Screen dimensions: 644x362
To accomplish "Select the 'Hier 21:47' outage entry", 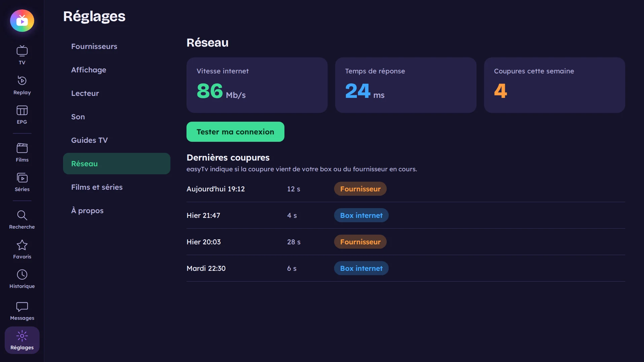I will [406, 215].
